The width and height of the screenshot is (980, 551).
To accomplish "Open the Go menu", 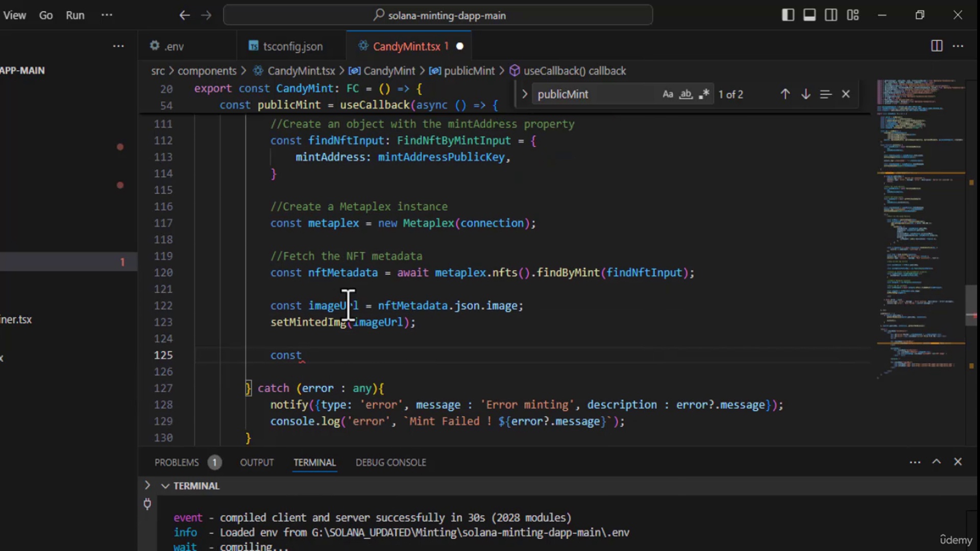I will tap(46, 15).
